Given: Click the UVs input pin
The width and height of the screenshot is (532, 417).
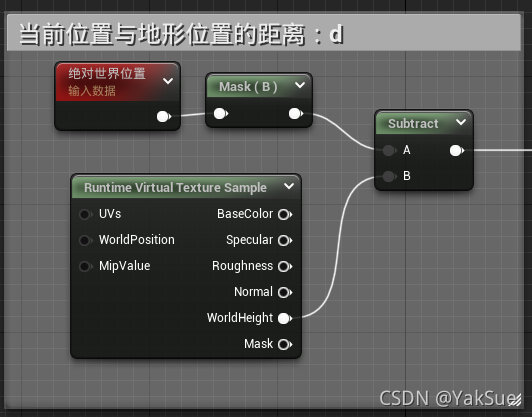Looking at the screenshot, I should [85, 214].
